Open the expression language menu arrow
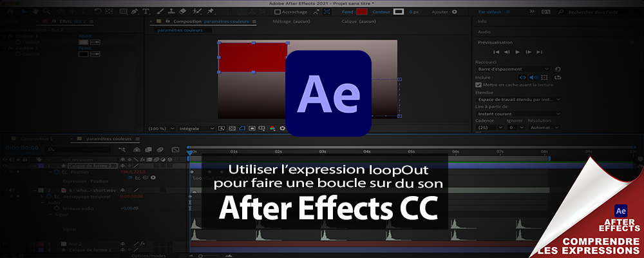The width and height of the screenshot is (644, 258). tap(153, 177)
